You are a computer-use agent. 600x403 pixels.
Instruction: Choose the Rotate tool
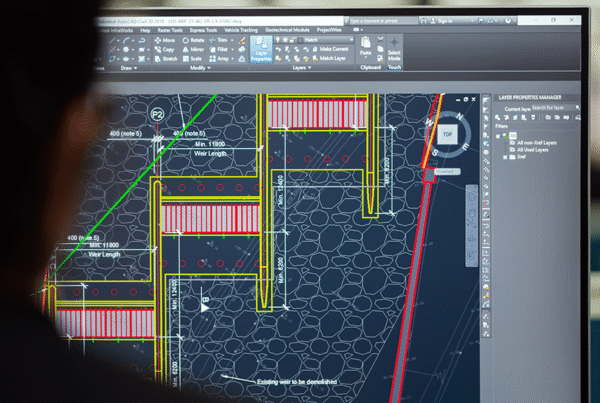188,40
